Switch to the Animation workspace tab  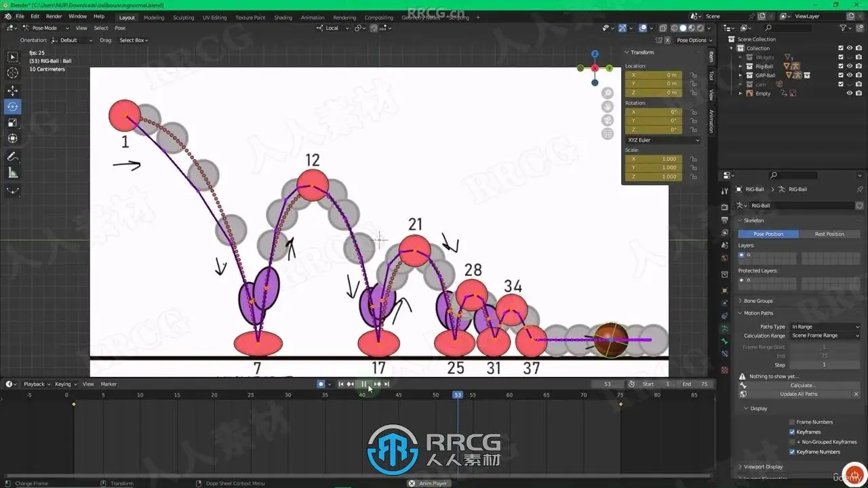[313, 18]
